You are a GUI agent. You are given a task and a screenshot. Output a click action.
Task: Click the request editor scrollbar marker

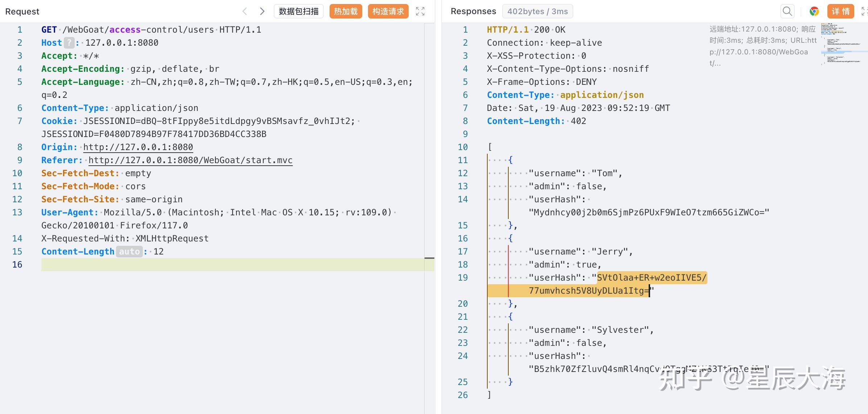click(429, 258)
